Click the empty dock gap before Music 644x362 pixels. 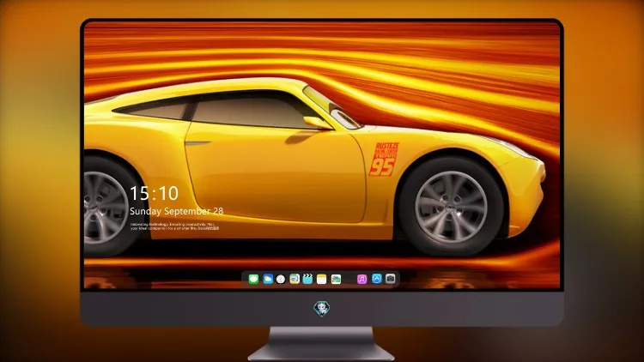click(x=349, y=279)
